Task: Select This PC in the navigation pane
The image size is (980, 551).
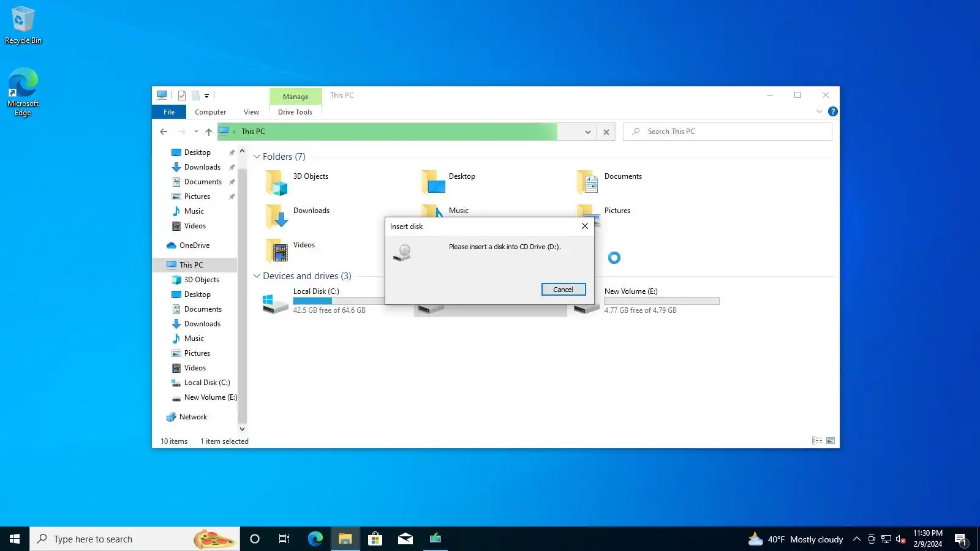Action: click(191, 265)
